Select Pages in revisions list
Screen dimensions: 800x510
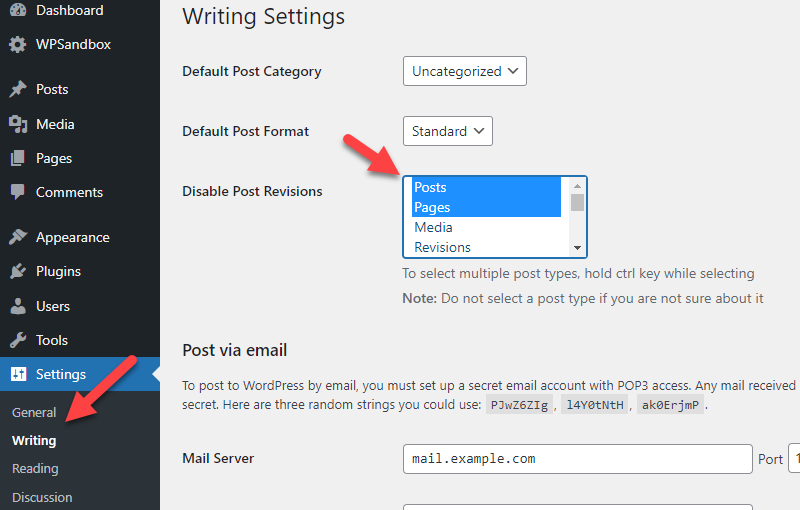click(x=486, y=207)
